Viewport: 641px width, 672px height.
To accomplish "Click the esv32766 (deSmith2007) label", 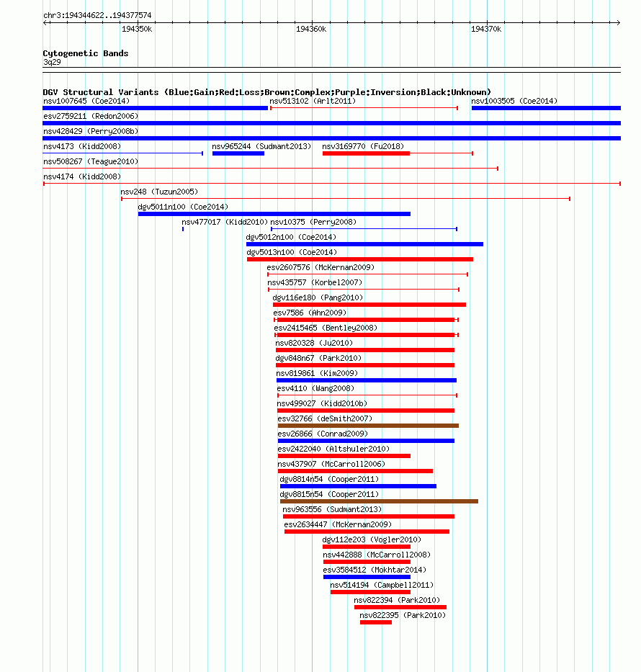I will coord(325,418).
